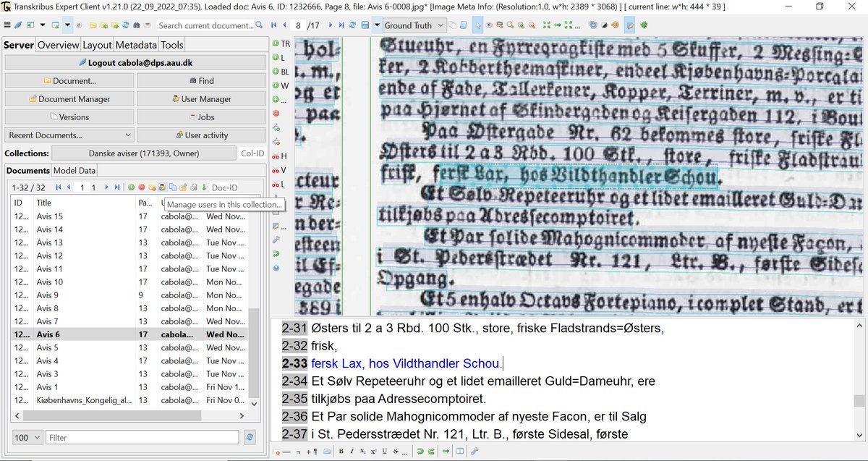Click the eye visibility icon in canvas toolbar

[489, 25]
